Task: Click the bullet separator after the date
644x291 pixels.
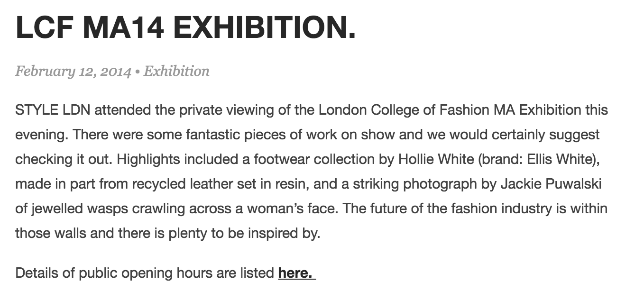Action: coord(138,72)
